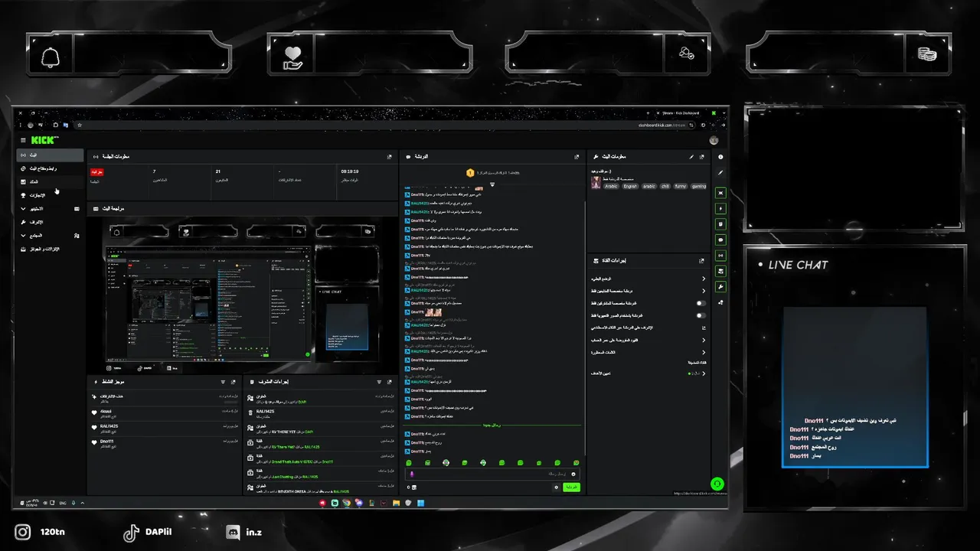Toggle the green broadcast widget in right rail
The width and height of the screenshot is (980, 551).
click(x=720, y=256)
